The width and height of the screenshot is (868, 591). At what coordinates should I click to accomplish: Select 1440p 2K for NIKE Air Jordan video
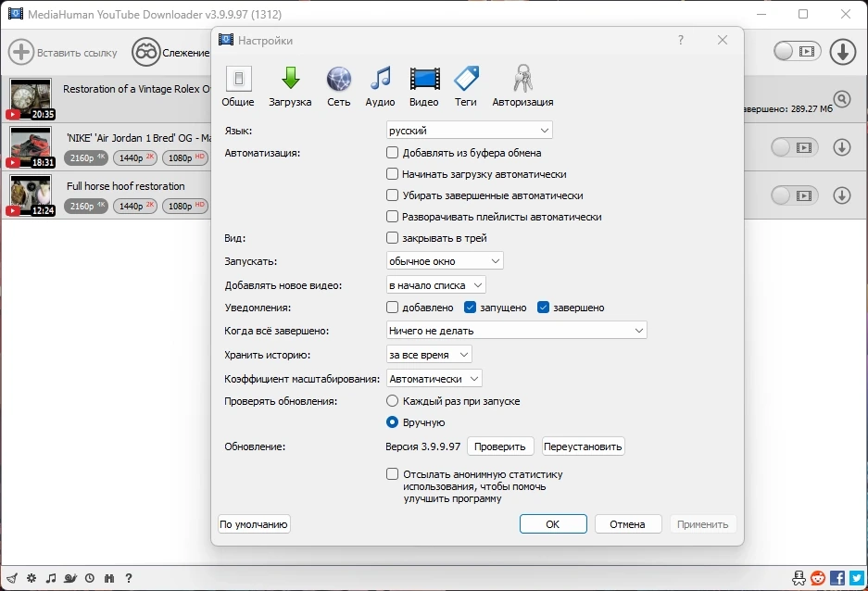point(135,157)
